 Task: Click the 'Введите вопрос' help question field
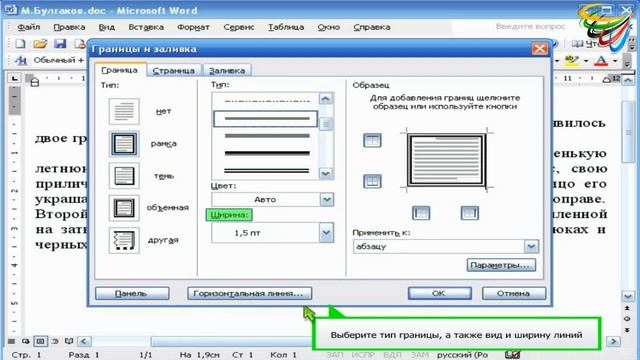coord(530,27)
